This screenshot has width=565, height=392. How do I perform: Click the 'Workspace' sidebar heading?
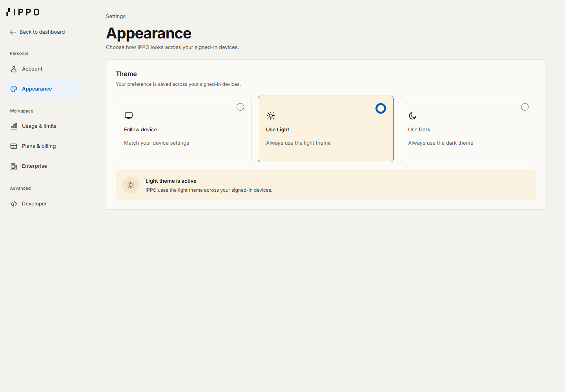tap(22, 111)
